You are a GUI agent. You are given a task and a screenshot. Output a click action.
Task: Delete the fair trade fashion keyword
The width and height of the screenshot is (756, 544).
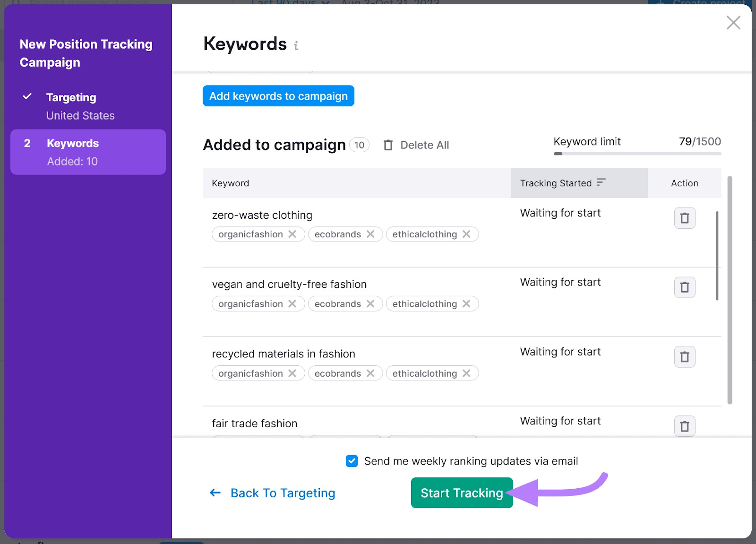tap(684, 426)
